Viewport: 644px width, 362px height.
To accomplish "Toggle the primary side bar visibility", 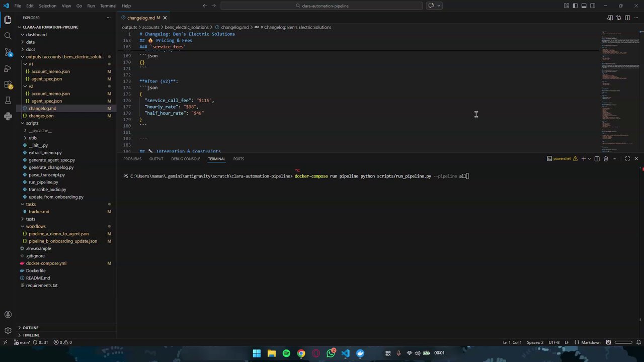I will click(575, 6).
